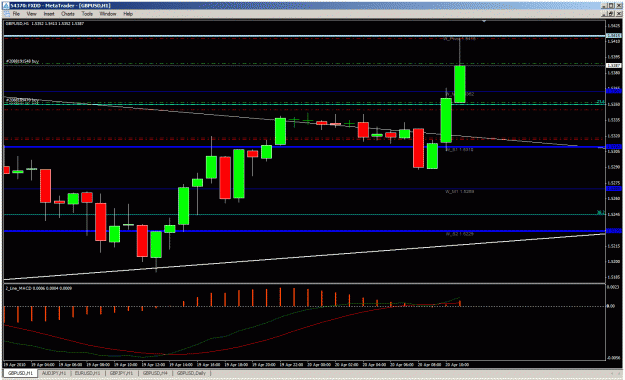Click the chart document icon beside the File menu

[6, 14]
